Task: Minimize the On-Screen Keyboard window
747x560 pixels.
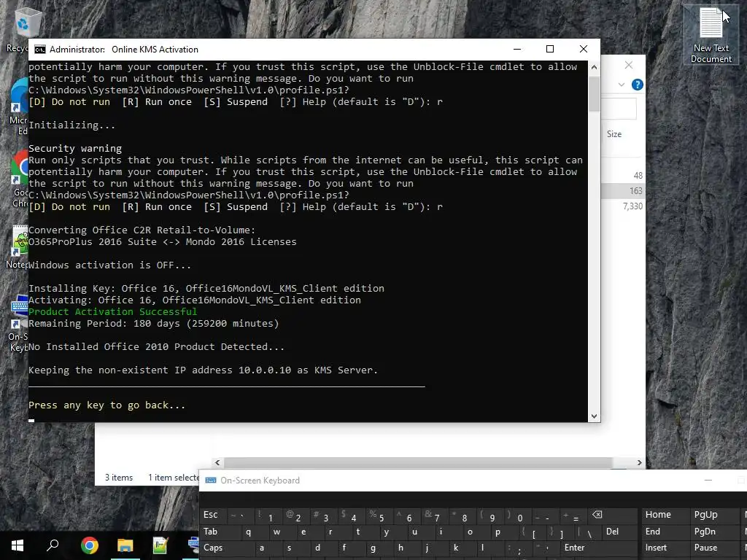Action: point(708,481)
